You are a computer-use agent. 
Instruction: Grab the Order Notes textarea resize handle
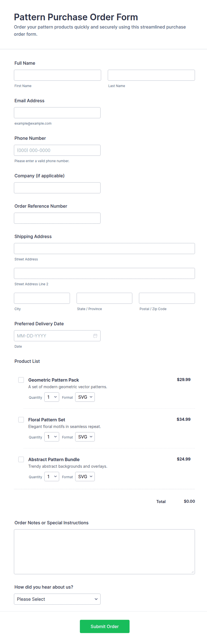pos(193,572)
